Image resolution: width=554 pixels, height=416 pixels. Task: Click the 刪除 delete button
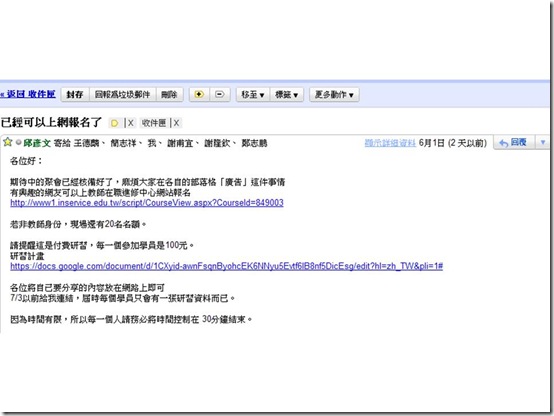[169, 95]
